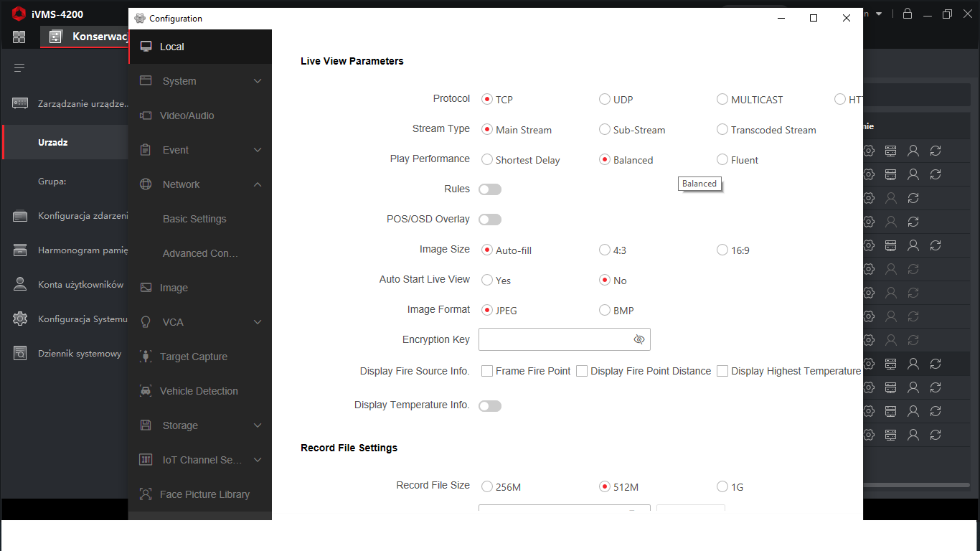The image size is (980, 551).
Task: Click the Image picture icon
Action: coord(146,288)
